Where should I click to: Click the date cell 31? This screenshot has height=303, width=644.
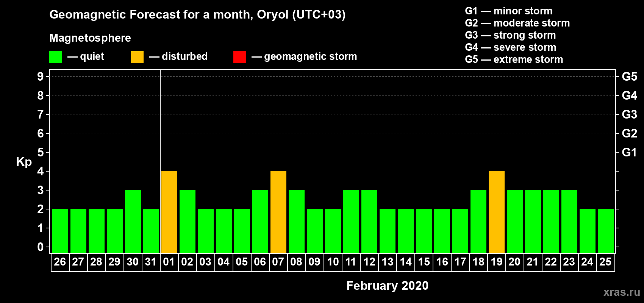[x=151, y=262]
